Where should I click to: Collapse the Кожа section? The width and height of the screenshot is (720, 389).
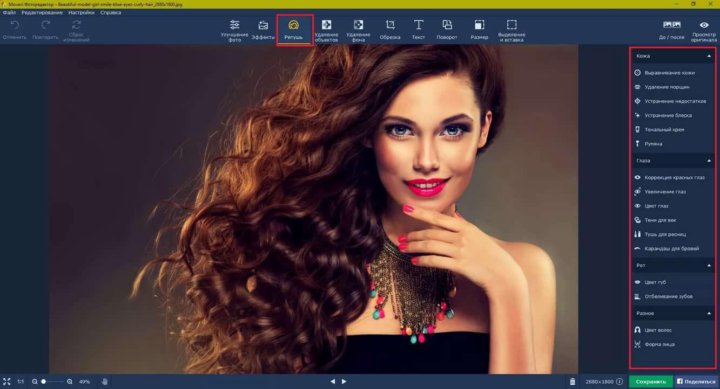point(709,56)
